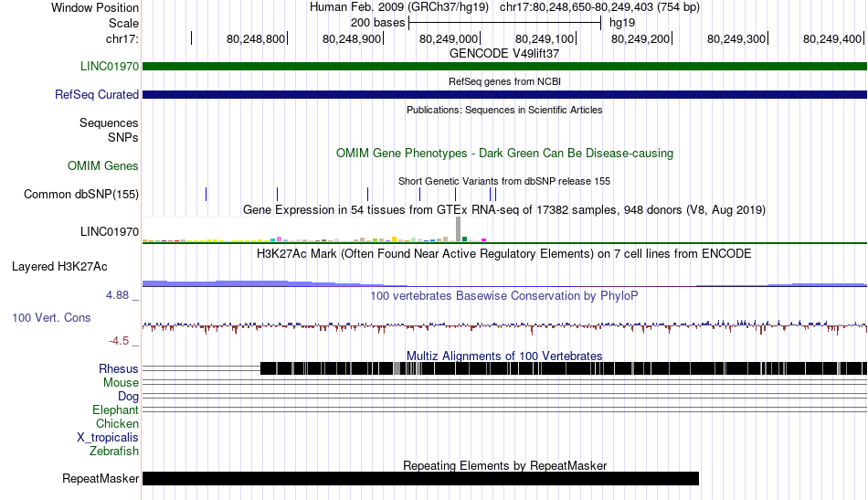This screenshot has height=500, width=868.
Task: Click the GENCODE V49lift37 track title
Action: (504, 54)
